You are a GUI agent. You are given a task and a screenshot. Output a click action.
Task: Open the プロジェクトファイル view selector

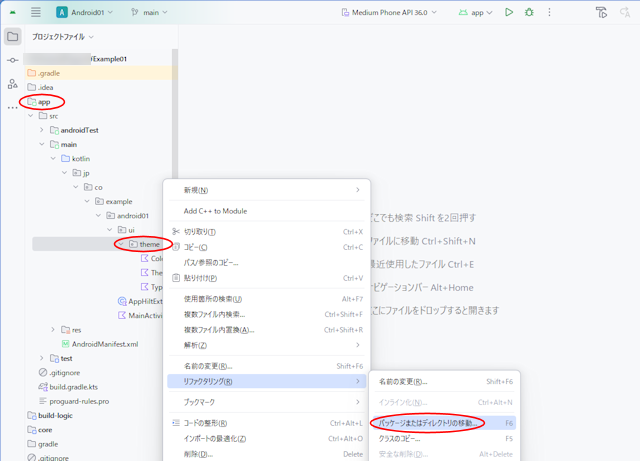click(x=62, y=37)
